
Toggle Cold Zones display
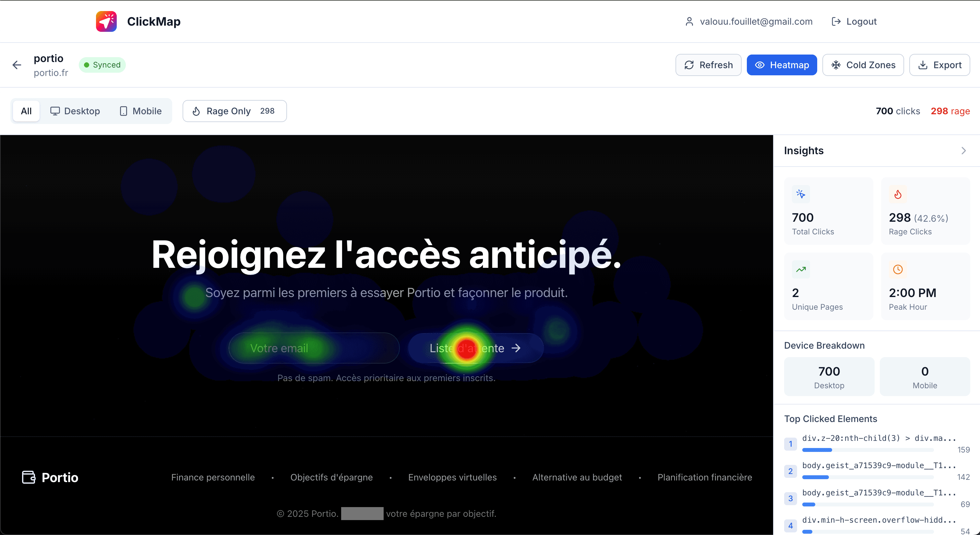point(863,65)
